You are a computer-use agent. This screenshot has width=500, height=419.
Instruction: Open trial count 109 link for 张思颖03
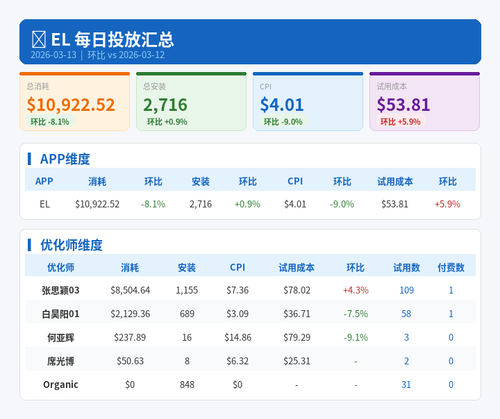(407, 290)
